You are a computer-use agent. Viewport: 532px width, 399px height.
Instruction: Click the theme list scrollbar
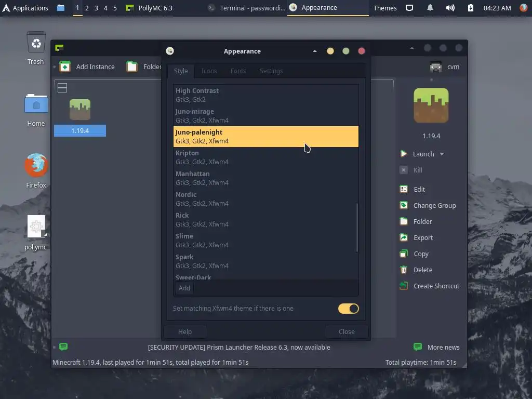coord(357,228)
